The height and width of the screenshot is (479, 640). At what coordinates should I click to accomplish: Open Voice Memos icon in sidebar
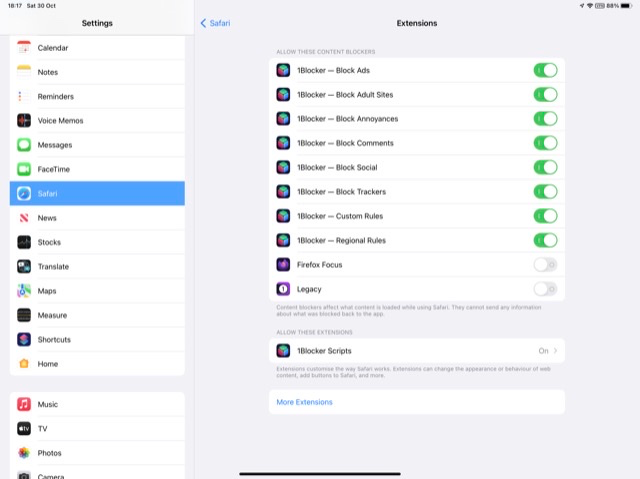[24, 120]
